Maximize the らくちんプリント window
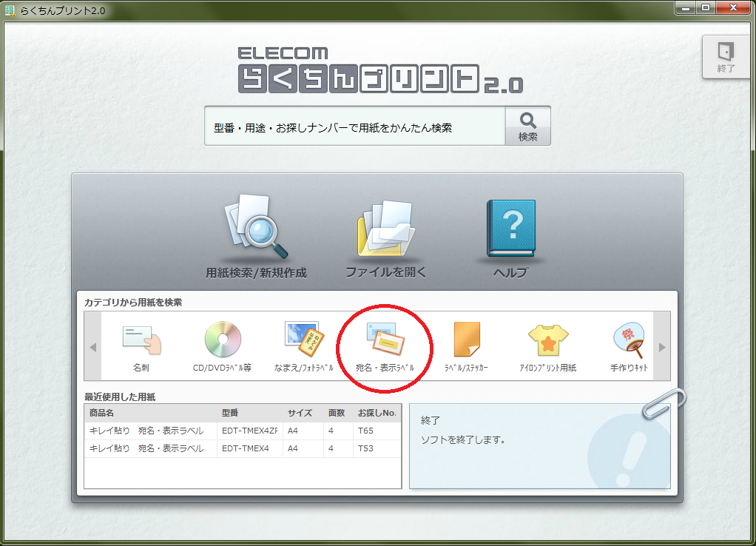The width and height of the screenshot is (756, 546). click(x=706, y=7)
